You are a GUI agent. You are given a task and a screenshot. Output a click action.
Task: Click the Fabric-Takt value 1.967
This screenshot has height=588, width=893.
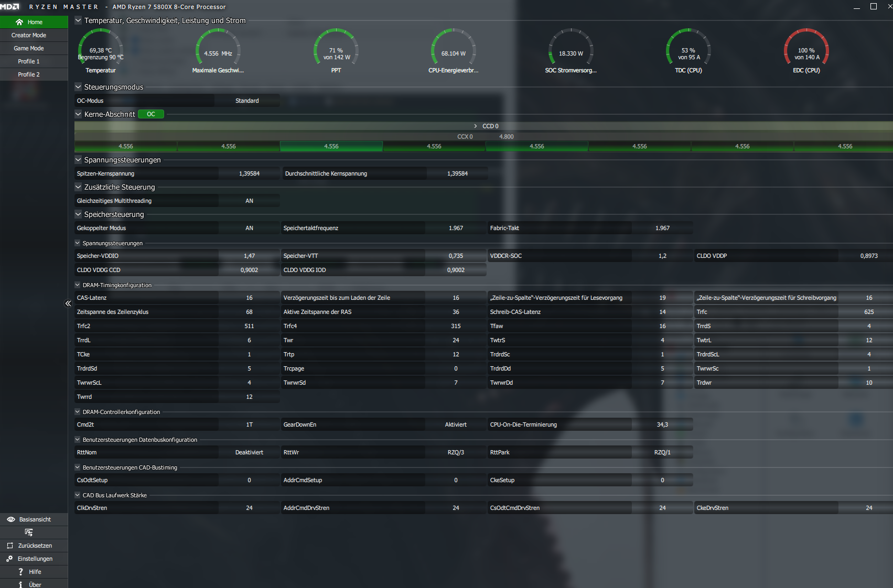pos(662,228)
